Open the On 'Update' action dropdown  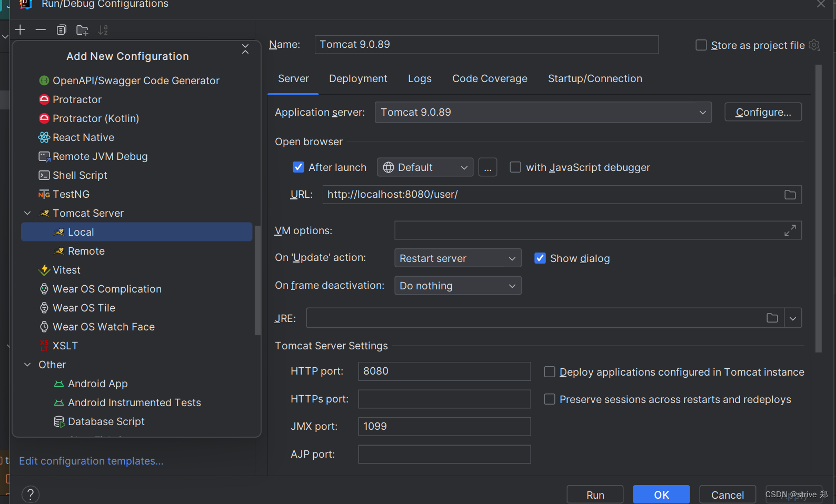[x=457, y=258]
